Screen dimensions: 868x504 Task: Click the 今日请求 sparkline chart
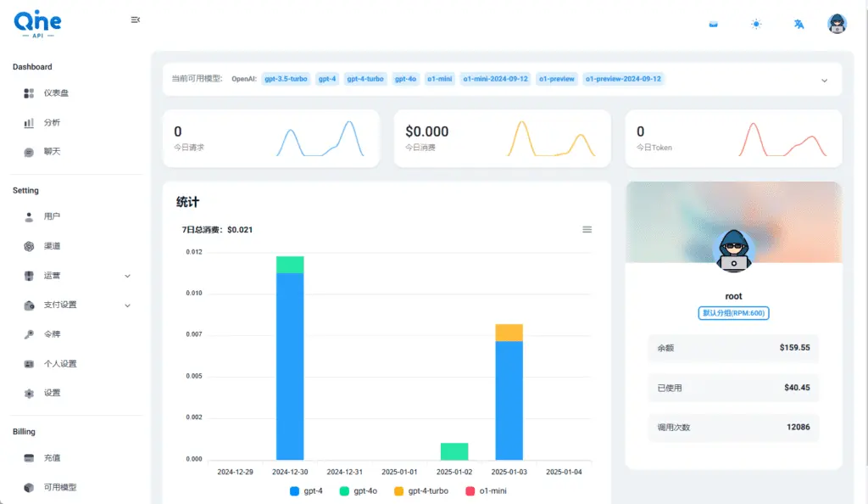[320, 139]
